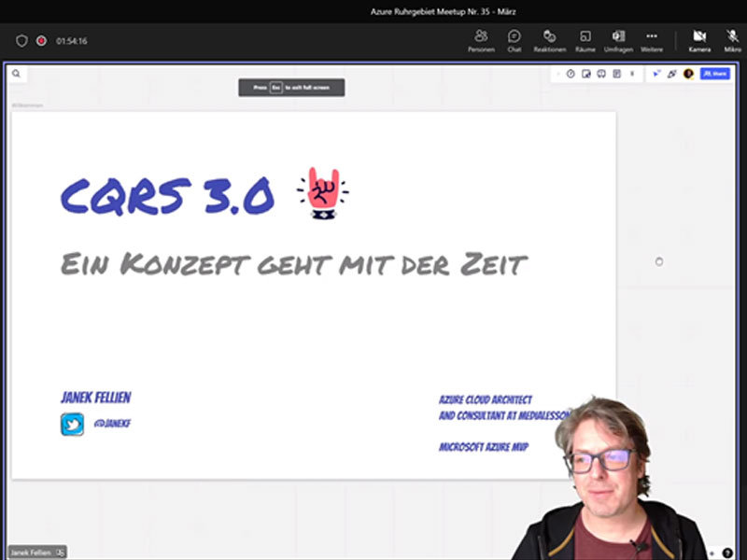Screen dimensions: 747x560
Task: Open the Miro board search
Action: (x=16, y=74)
